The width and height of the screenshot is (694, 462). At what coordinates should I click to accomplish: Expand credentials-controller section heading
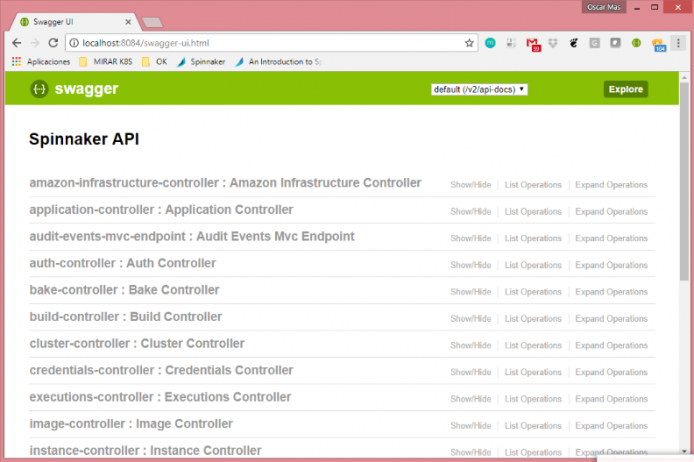click(161, 370)
